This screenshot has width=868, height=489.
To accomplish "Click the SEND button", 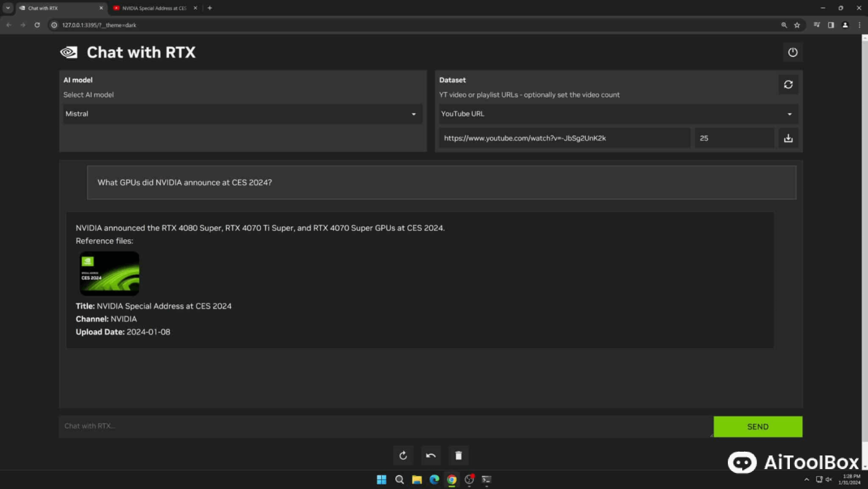I will [758, 426].
